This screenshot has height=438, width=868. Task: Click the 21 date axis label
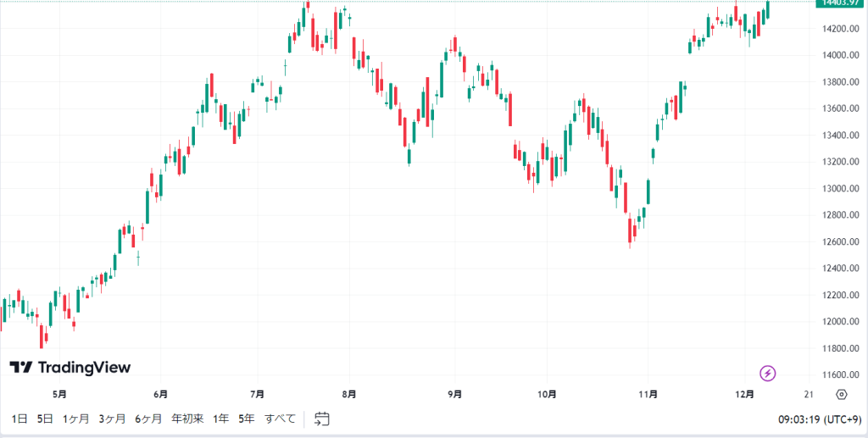(x=809, y=394)
